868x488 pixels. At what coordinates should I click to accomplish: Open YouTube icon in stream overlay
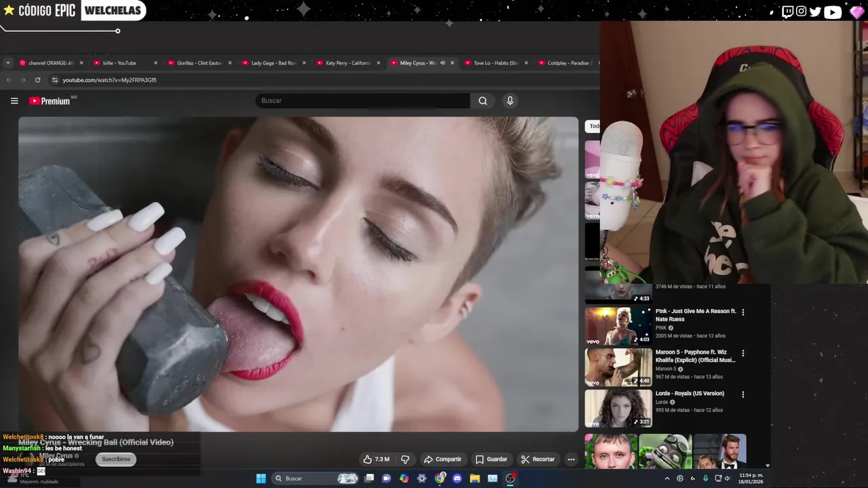tap(833, 12)
